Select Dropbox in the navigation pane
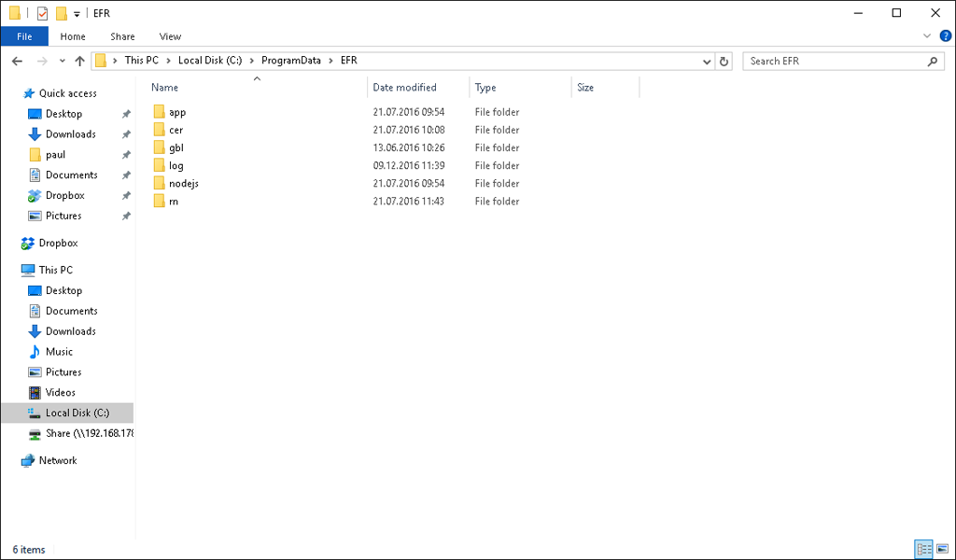The image size is (956, 560). (58, 243)
